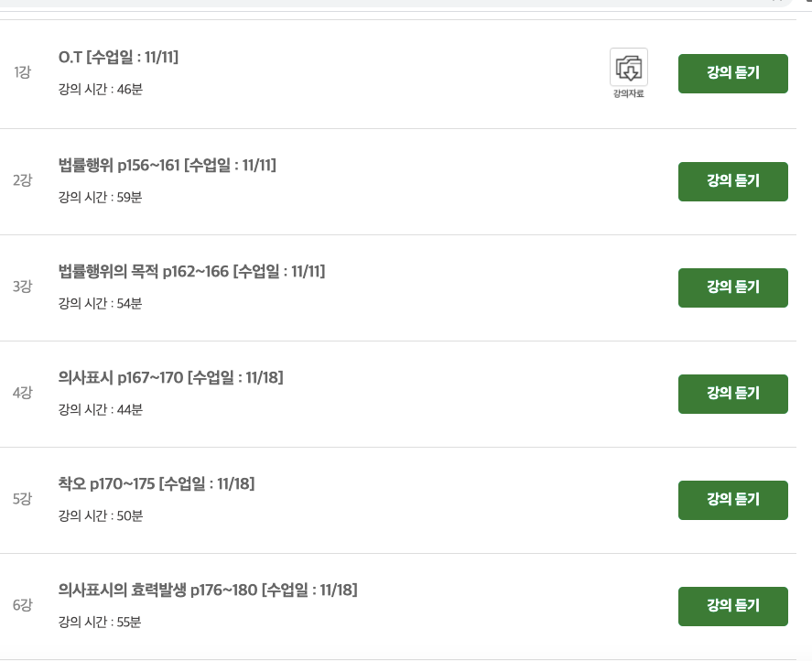Image resolution: width=812 pixels, height=661 pixels.
Task: Click the 의사표시의 효력발생 p176~180 title
Action: click(x=205, y=591)
